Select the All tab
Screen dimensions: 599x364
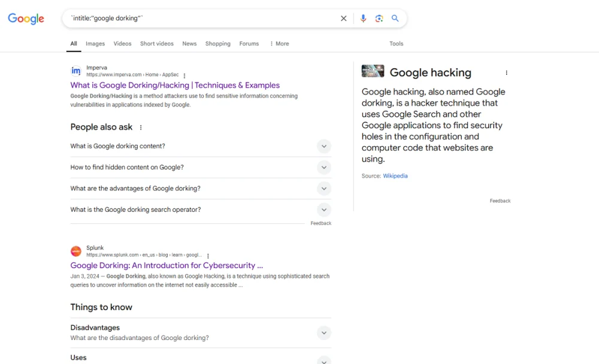74,44
